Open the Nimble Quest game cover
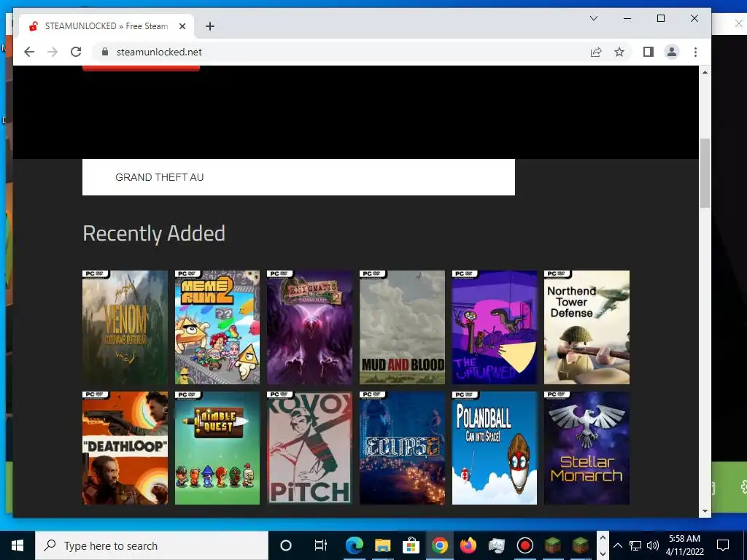This screenshot has height=560, width=747. [x=217, y=448]
